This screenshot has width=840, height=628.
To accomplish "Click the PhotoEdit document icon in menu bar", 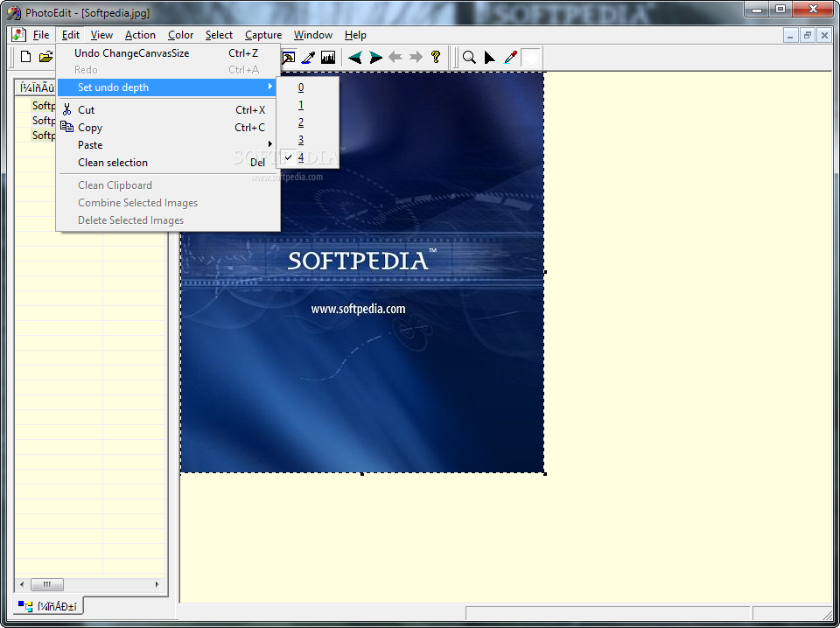I will tap(18, 35).
